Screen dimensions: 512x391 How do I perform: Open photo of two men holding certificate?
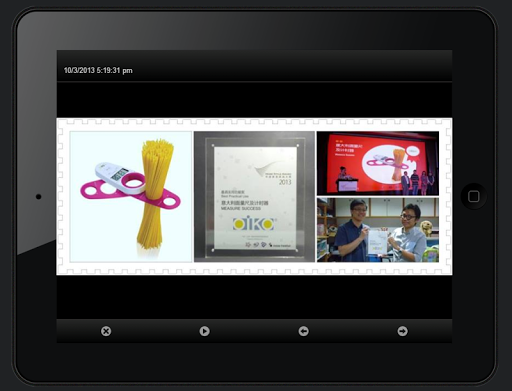378,230
